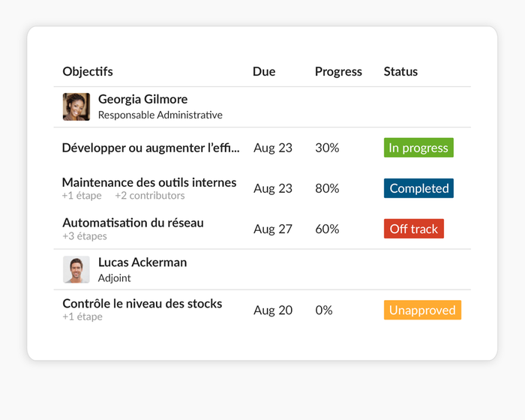Open Contrôle le niveau des stocks objective
This screenshot has height=420, width=525.
click(142, 304)
